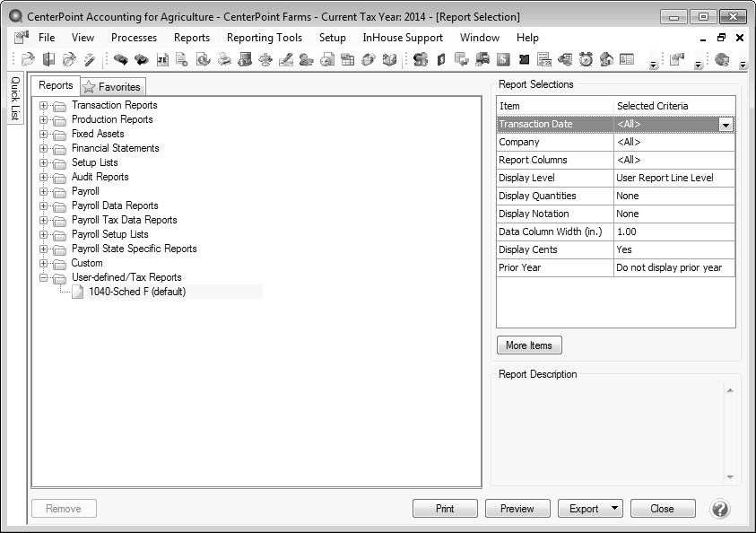Click the Preview button

517,509
